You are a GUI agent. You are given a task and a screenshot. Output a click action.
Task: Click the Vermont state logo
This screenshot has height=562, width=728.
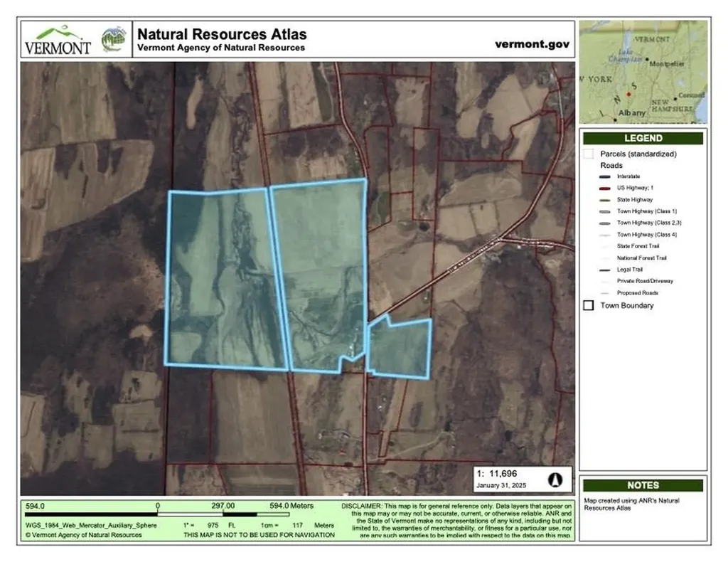click(58, 40)
